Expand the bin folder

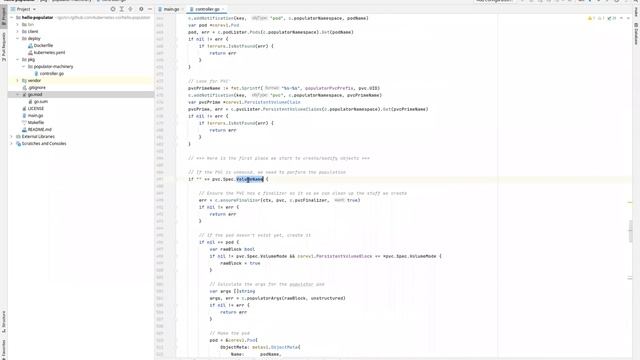[18, 24]
